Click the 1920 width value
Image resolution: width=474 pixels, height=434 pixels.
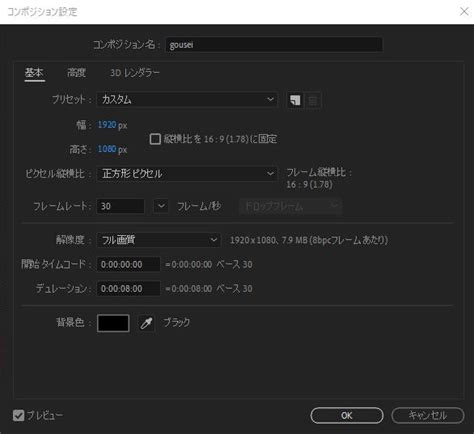pyautogui.click(x=107, y=125)
